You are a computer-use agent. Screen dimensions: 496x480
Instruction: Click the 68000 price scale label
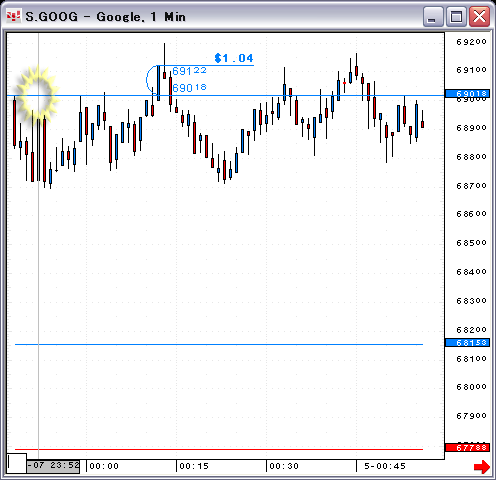[471, 387]
